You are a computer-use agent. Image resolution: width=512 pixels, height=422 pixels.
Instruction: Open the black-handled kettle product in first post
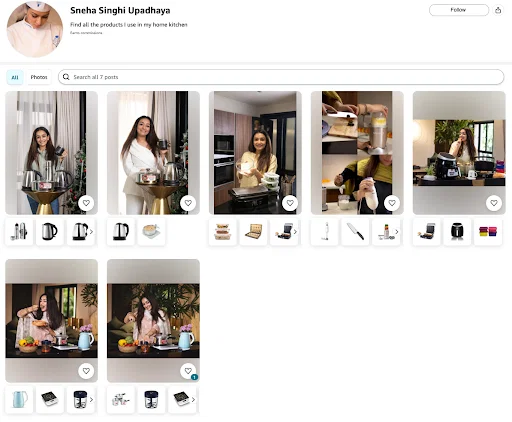(80, 231)
